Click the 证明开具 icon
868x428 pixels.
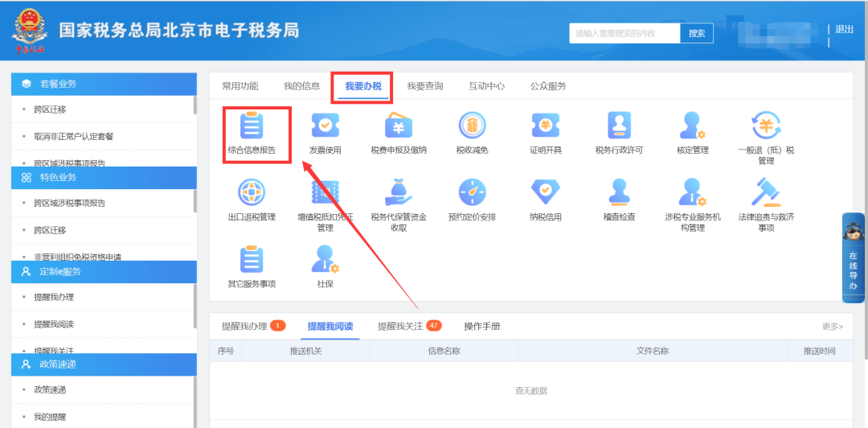tap(545, 126)
